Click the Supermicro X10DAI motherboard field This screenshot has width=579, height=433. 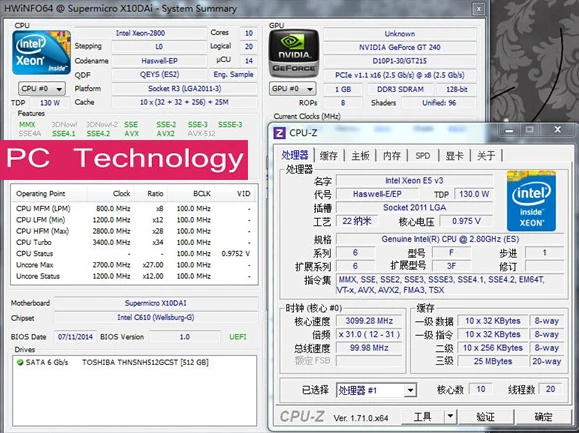pyautogui.click(x=156, y=303)
